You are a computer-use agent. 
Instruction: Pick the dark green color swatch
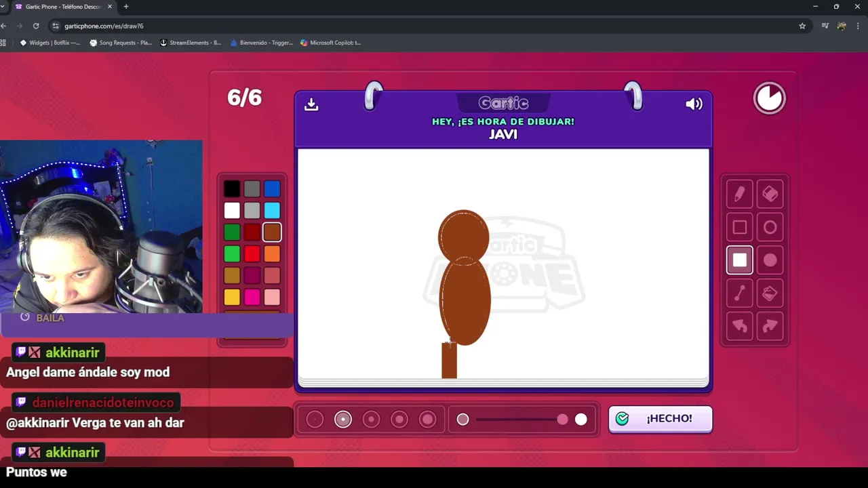pyautogui.click(x=232, y=232)
